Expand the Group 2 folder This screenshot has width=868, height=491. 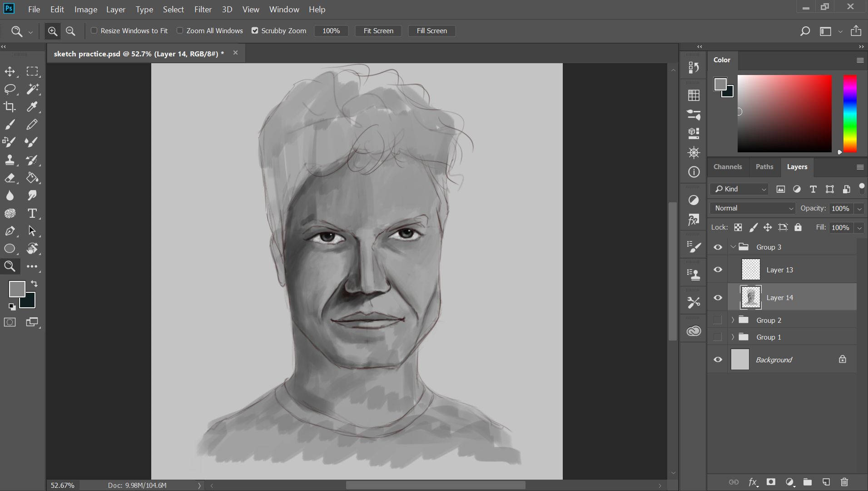coord(733,320)
